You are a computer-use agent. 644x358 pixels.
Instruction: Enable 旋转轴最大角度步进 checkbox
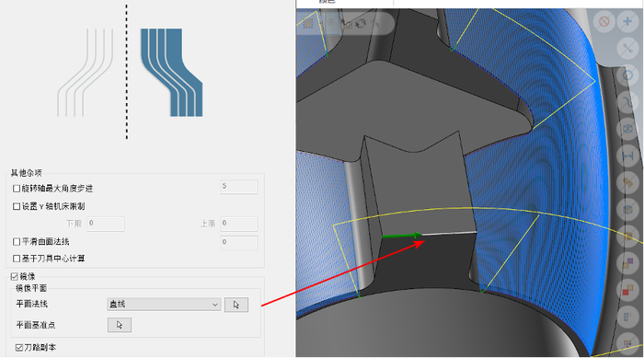17,189
